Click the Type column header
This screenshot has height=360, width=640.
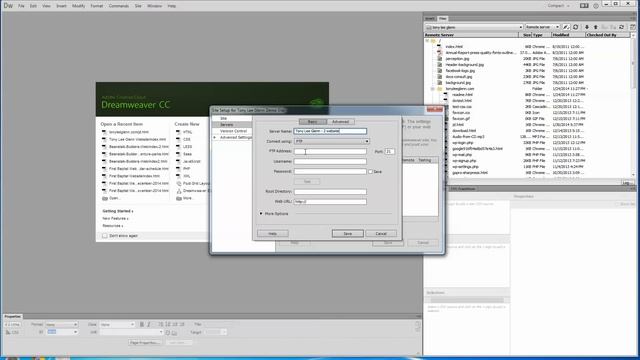point(541,35)
